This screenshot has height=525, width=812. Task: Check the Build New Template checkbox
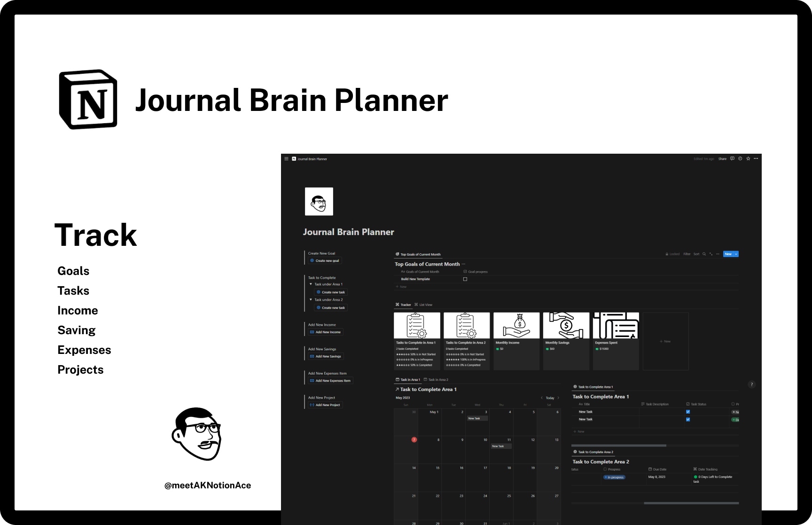click(465, 279)
